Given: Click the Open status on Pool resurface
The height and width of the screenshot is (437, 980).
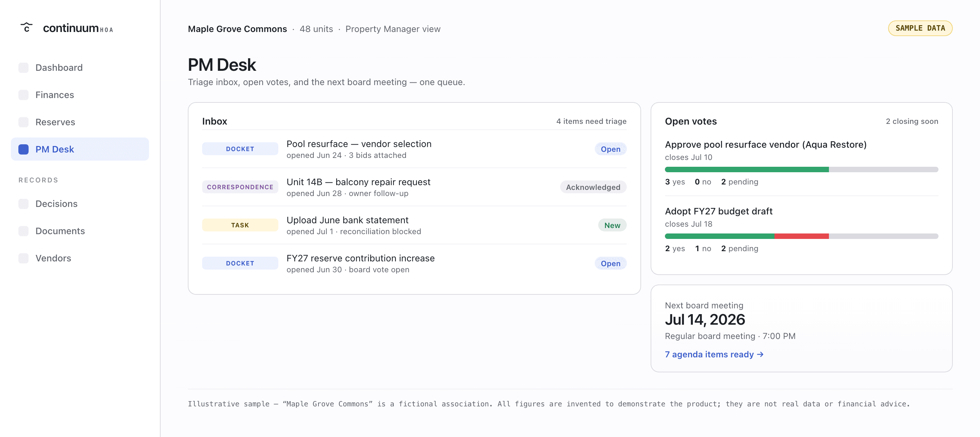Looking at the screenshot, I should click(x=610, y=149).
